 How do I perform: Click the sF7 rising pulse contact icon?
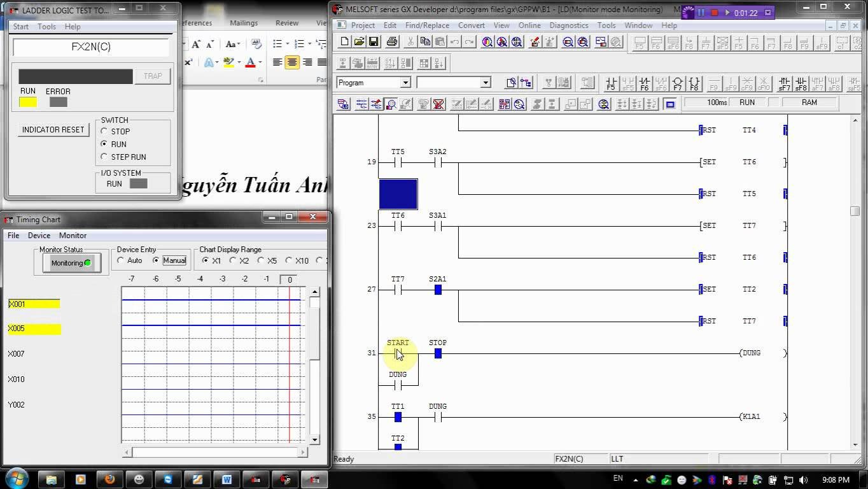pos(785,83)
